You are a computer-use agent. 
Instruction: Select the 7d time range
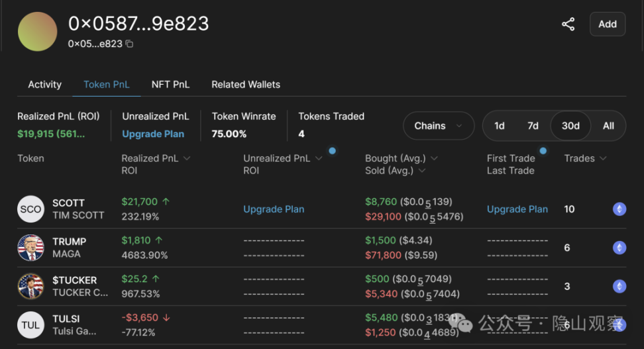(533, 126)
